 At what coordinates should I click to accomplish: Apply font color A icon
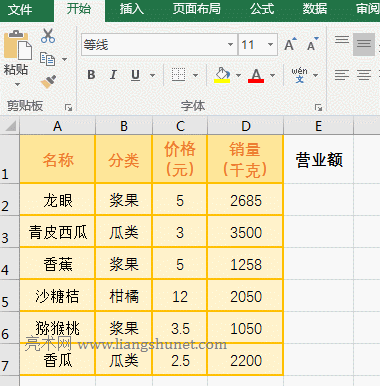[256, 75]
